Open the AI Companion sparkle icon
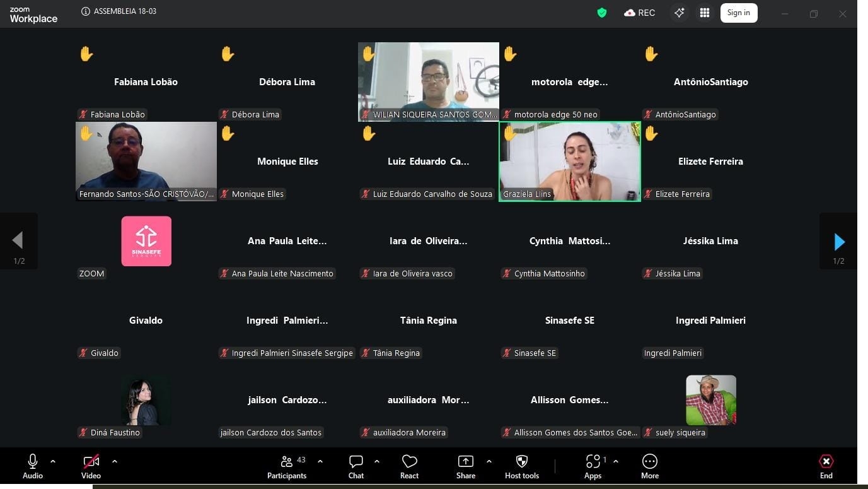 [679, 13]
